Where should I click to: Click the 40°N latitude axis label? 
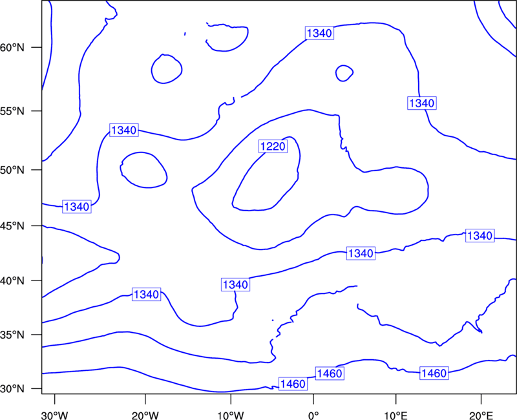12,281
